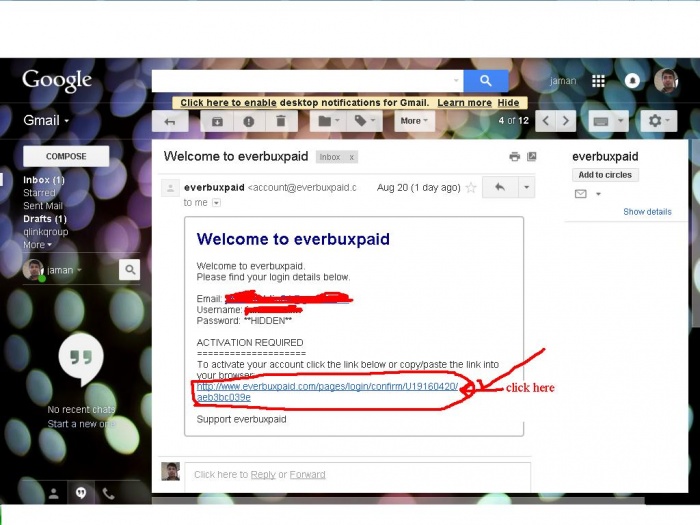Click jaman name in top bar
Viewport: 700px width, 525px height.
coord(563,81)
